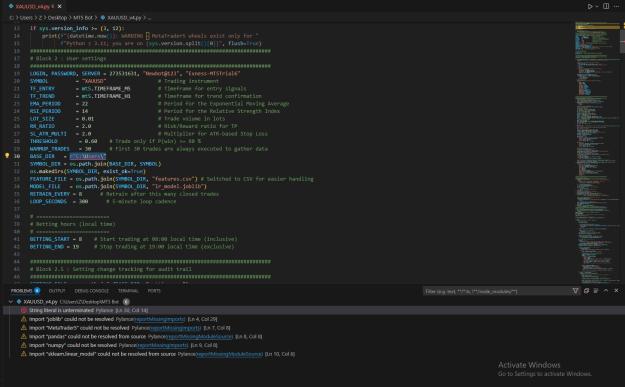This screenshot has height=387, width=625.
Task: Click the SYMBOL "XAUUSD" string value
Action: coord(94,81)
